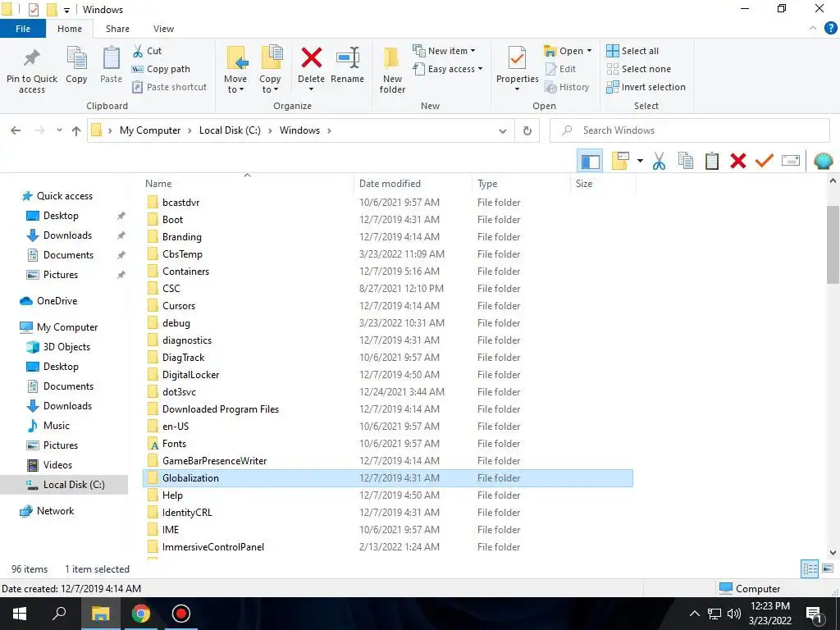Rename the selected folder via ribbon
Viewport: 840px width, 630px height.
click(347, 65)
